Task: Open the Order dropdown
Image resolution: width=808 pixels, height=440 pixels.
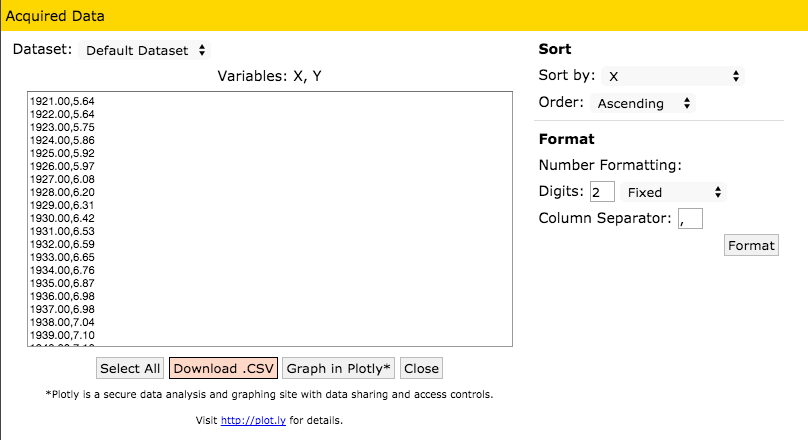Action: coord(642,103)
